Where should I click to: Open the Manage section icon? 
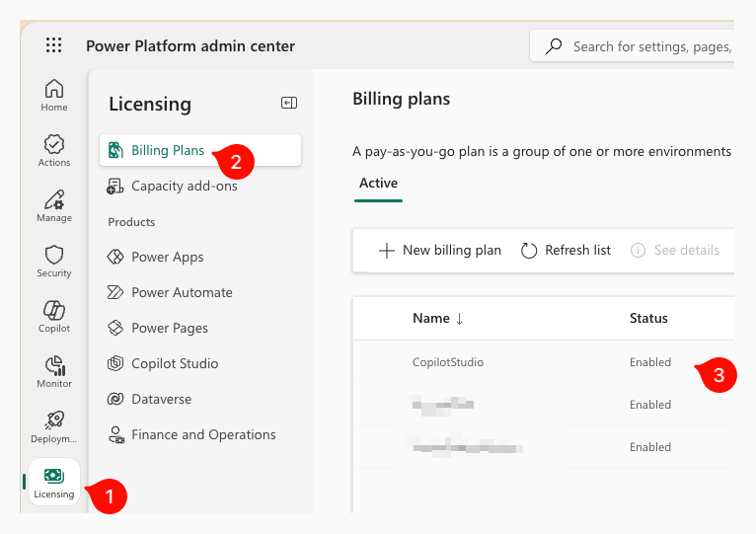[54, 205]
